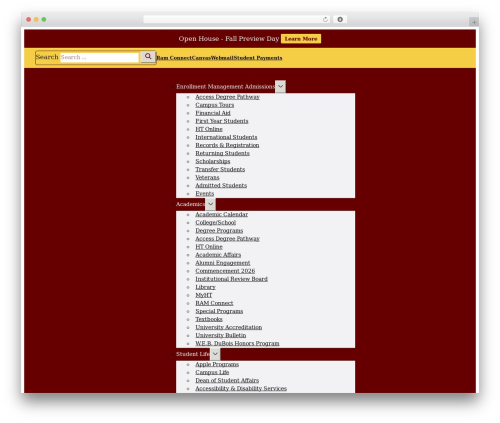Click the Learn More button

click(x=301, y=39)
